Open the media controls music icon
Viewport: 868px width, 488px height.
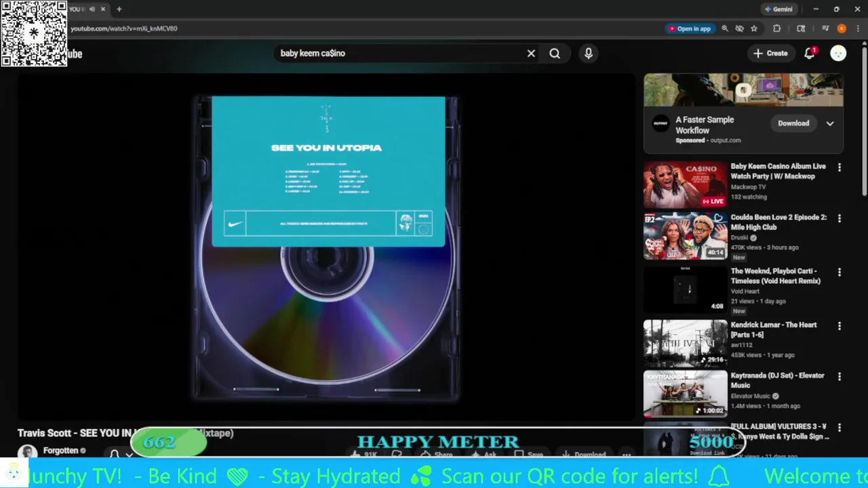(825, 28)
